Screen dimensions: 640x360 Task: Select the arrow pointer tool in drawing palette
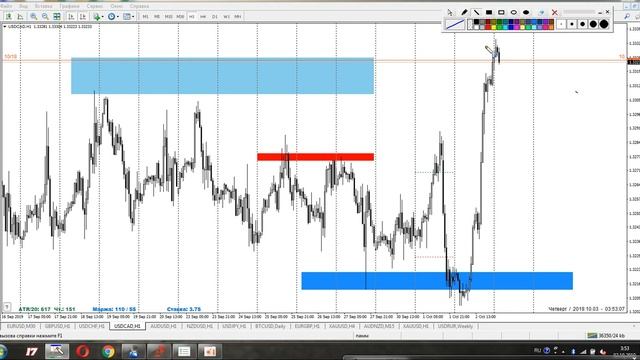tap(450, 12)
